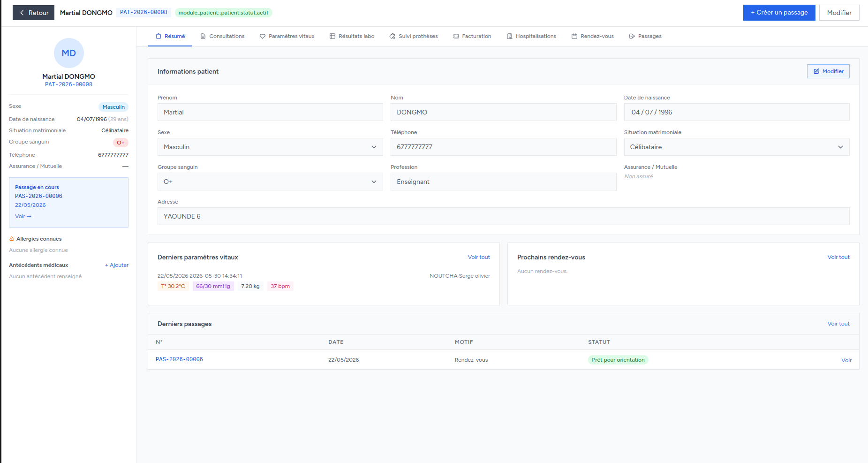Click the Voir link under Passage en cours

23,216
